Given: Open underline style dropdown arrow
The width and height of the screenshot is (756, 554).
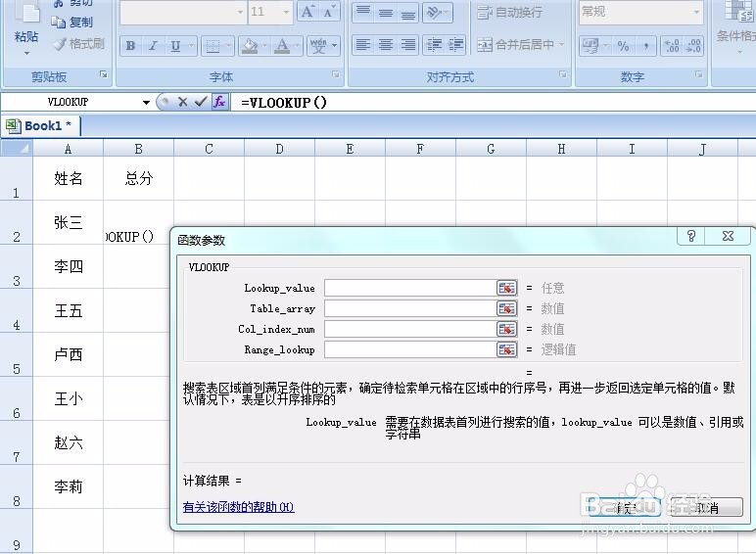Looking at the screenshot, I should pos(191,46).
